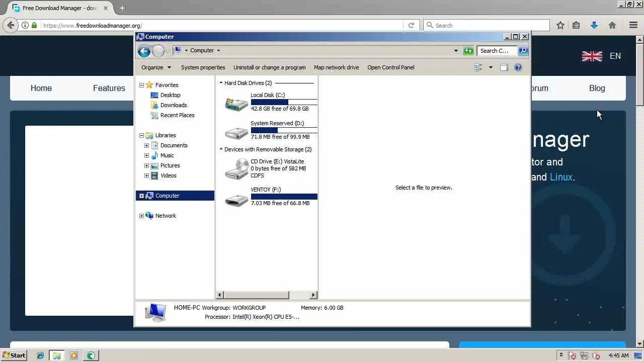The width and height of the screenshot is (644, 362).
Task: Click Map network drive
Action: 336,67
